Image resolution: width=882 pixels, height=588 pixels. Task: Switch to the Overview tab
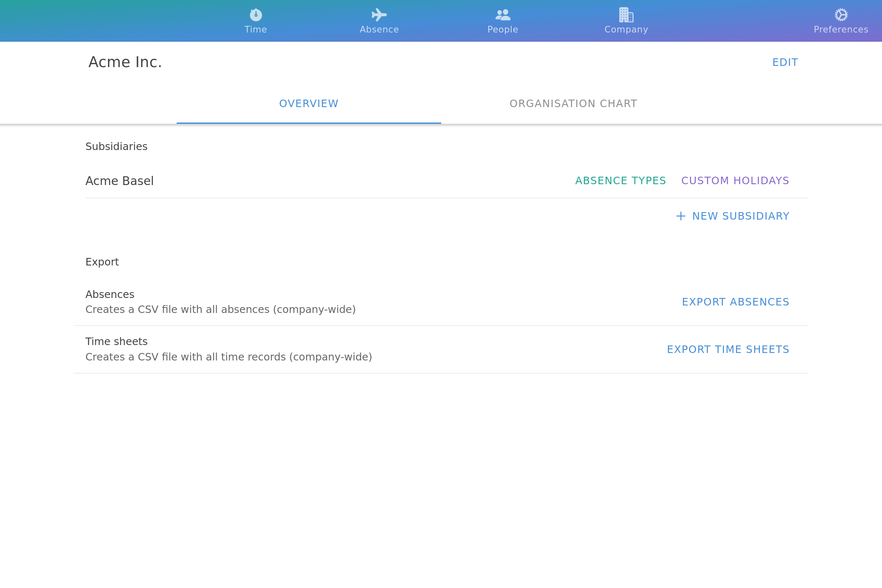tap(309, 103)
